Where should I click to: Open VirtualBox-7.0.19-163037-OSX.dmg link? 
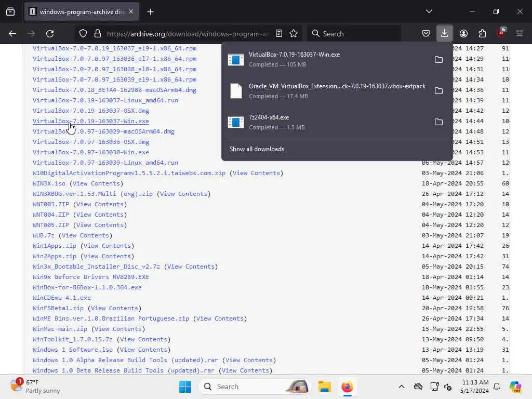pos(90,111)
